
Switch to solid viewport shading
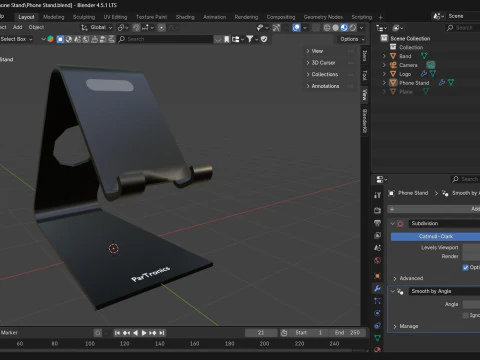336,28
